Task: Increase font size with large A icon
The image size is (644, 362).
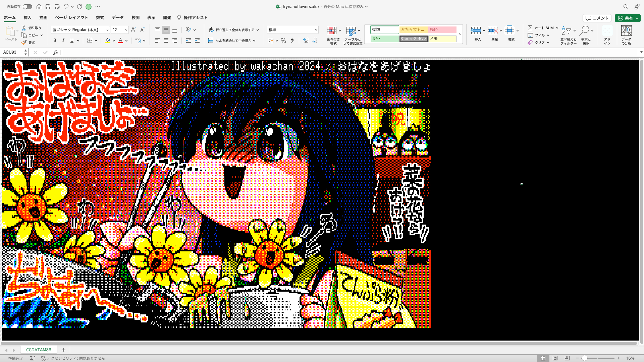Action: point(133,30)
